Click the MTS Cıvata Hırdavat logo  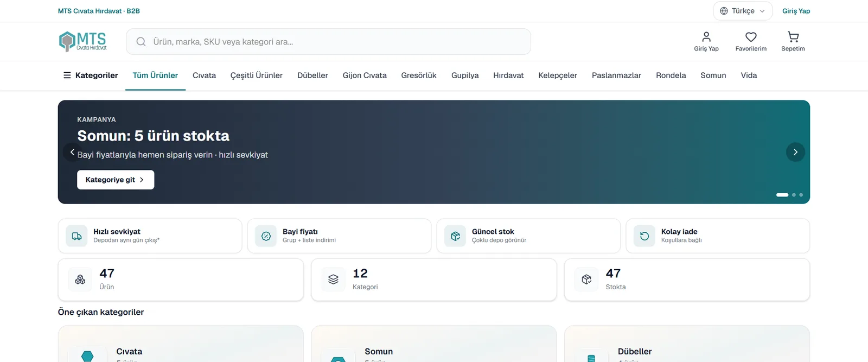pos(83,41)
